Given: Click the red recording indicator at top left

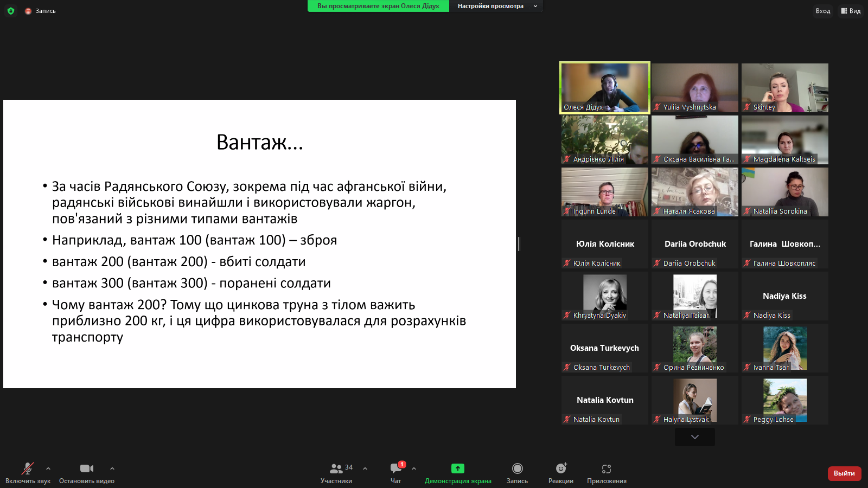Looking at the screenshot, I should tap(28, 11).
